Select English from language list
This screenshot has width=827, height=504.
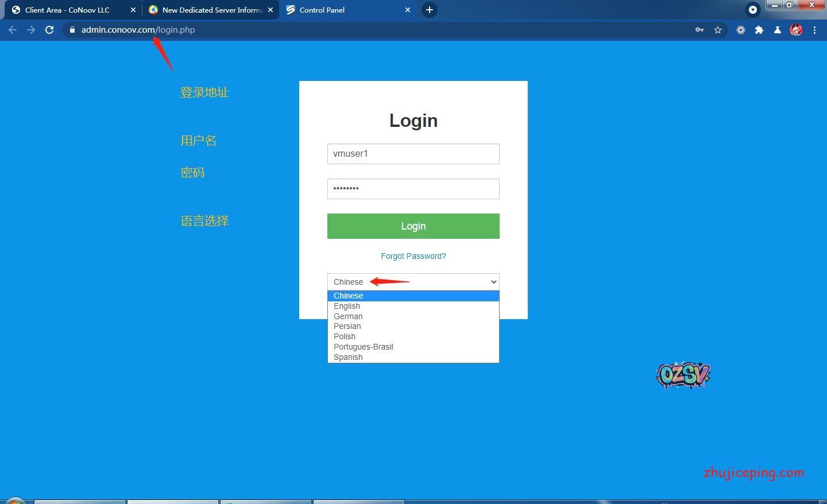point(347,306)
